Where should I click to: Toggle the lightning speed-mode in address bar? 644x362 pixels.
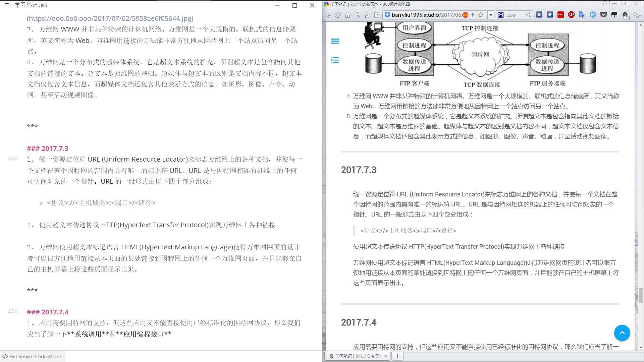coord(473,15)
